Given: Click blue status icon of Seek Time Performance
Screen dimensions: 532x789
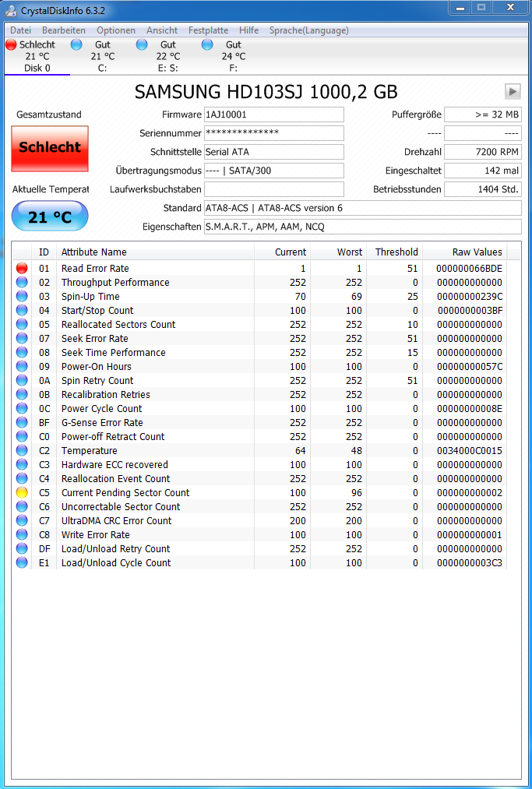Looking at the screenshot, I should pyautogui.click(x=22, y=352).
